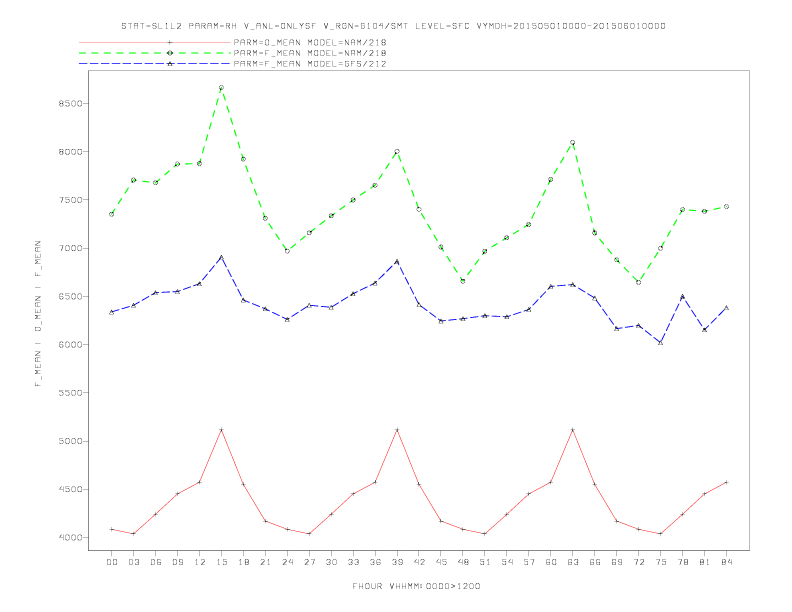
Task: Click x-axis tick label 48
Action: [x=463, y=562]
